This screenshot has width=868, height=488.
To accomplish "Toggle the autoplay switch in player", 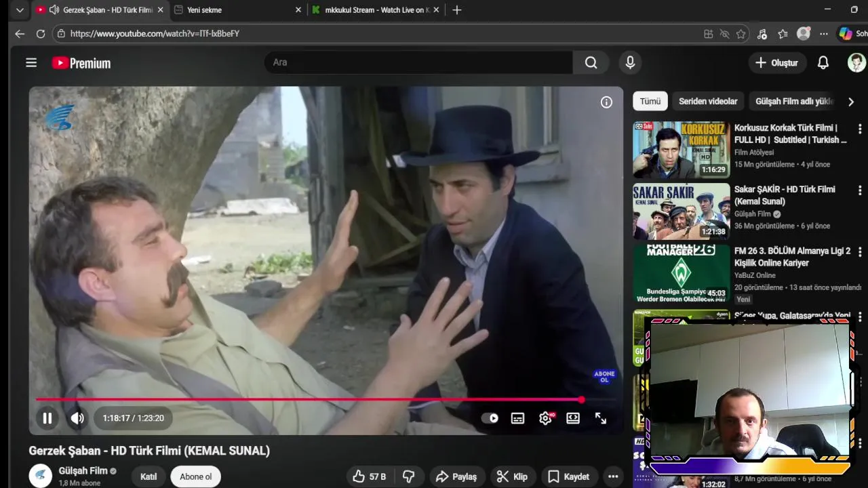I will tap(490, 418).
